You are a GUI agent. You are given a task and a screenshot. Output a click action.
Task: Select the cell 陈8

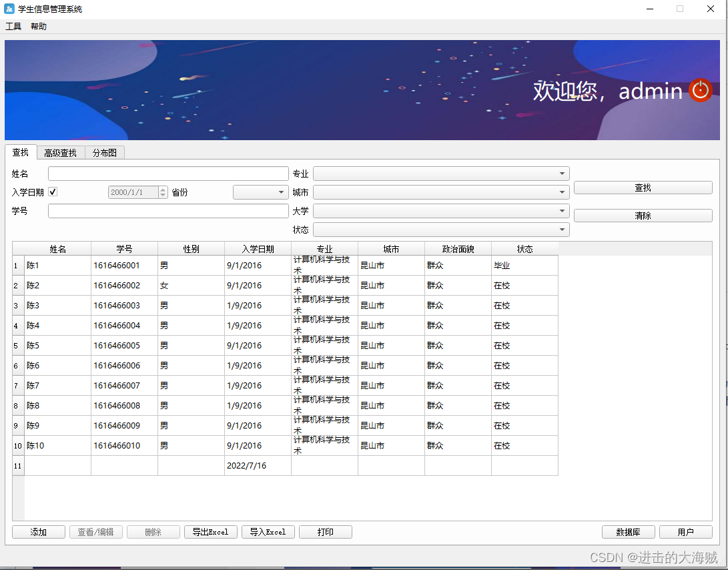pyautogui.click(x=57, y=406)
